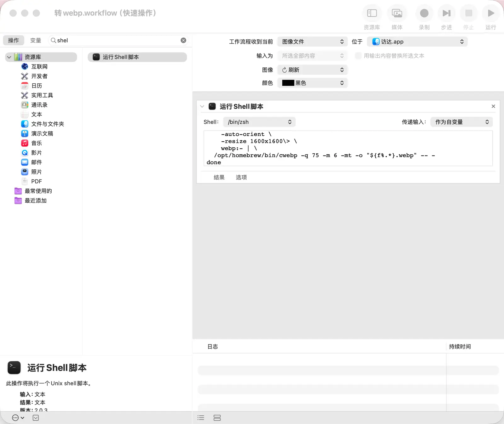Click inside the shell script editor

click(x=348, y=148)
